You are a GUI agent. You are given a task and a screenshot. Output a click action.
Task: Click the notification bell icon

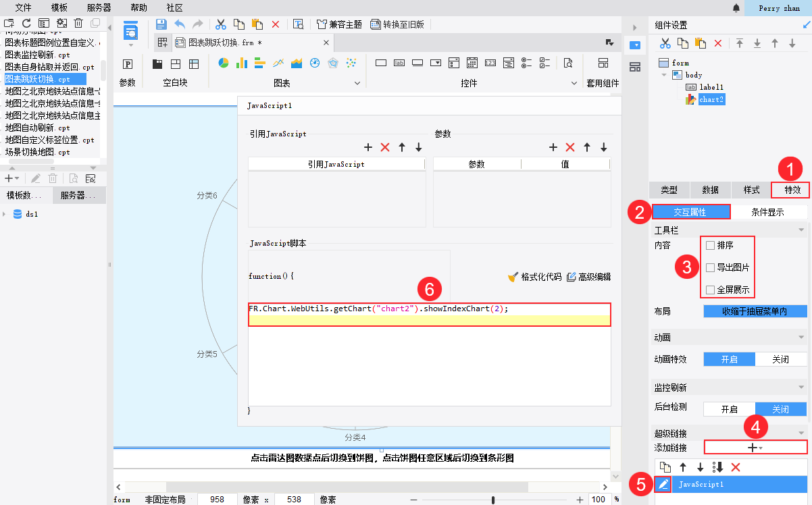[736, 8]
